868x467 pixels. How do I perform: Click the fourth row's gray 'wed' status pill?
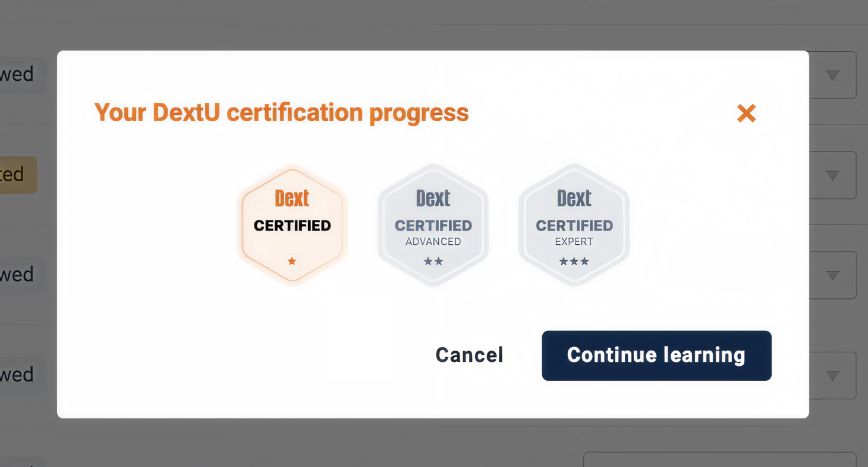click(23, 375)
